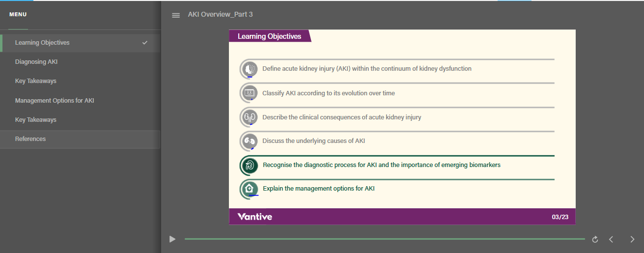
Task: Click the AKI Overview_Part 3 title
Action: click(220, 15)
